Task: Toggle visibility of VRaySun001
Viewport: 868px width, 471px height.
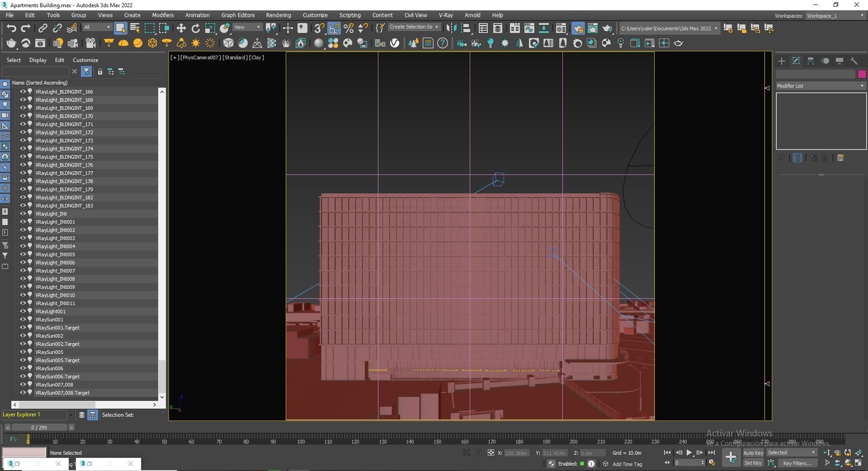Action: point(23,319)
